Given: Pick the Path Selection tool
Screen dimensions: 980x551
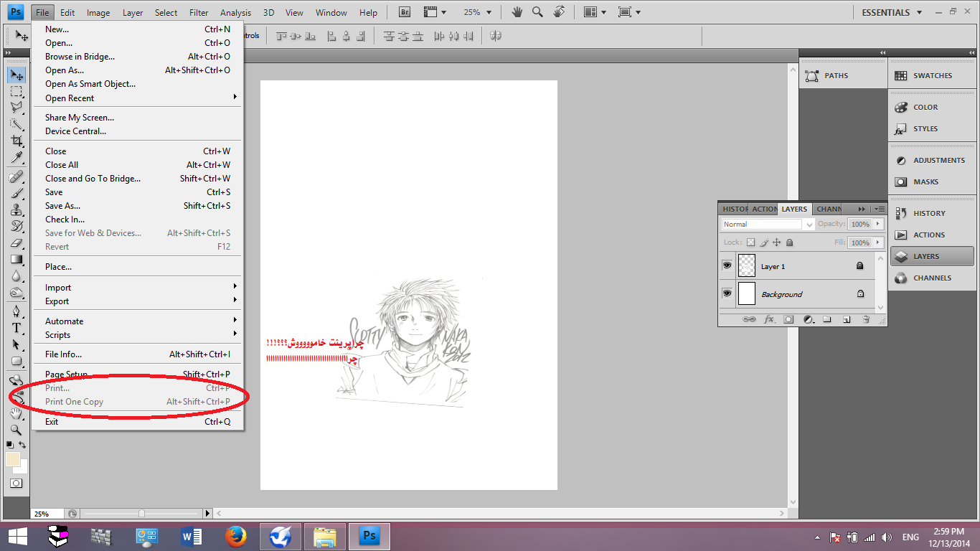Looking at the screenshot, I should pos(16,344).
